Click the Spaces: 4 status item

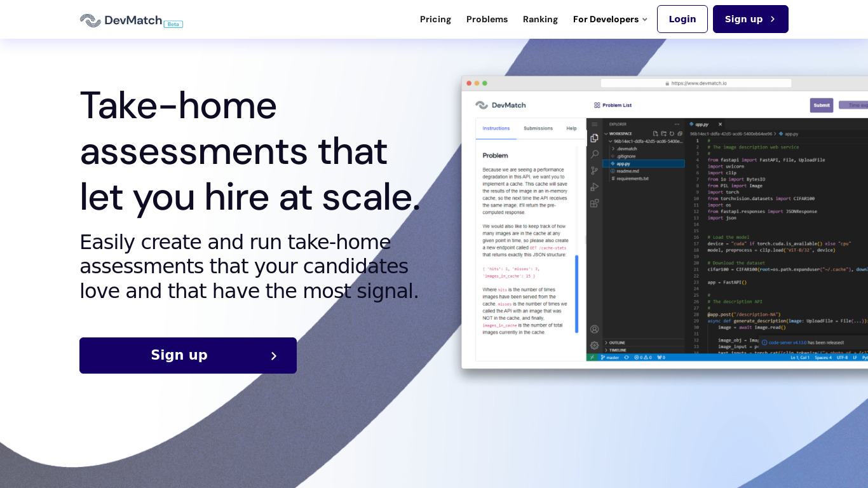click(x=823, y=357)
